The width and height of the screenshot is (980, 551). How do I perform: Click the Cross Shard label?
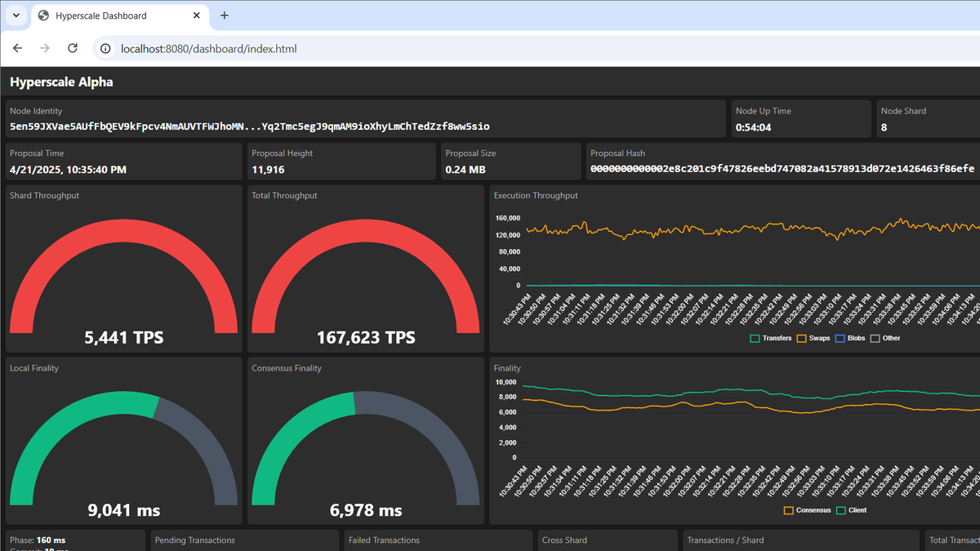[564, 540]
